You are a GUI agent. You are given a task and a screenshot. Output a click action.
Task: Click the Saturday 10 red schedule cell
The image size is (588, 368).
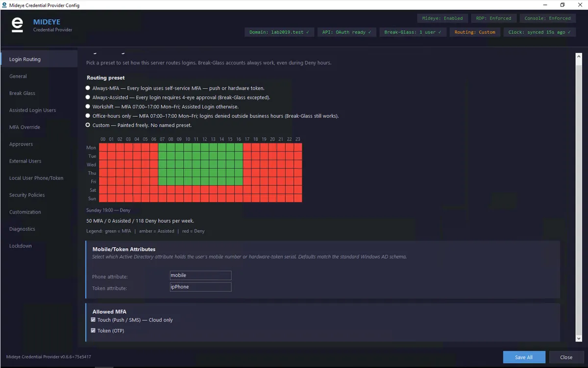click(x=188, y=190)
